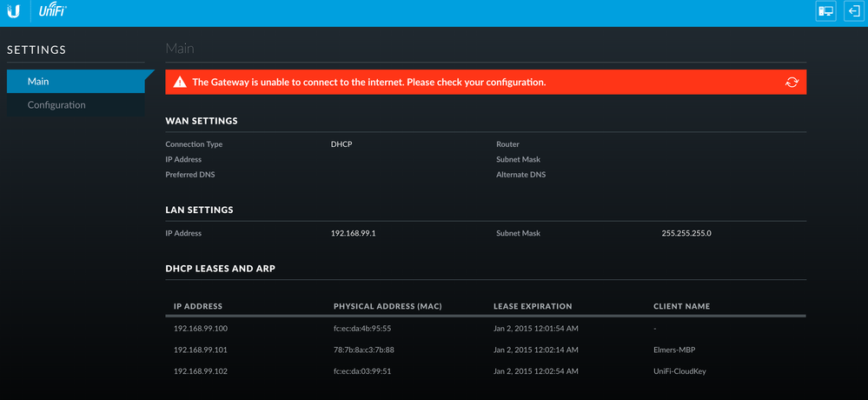This screenshot has height=400, width=868.
Task: Click the WAN SETTINGS heading
Action: [202, 121]
